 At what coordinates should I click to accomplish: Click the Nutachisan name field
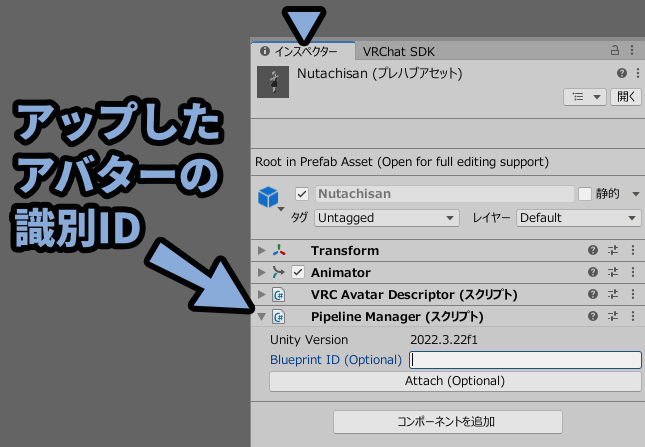tap(445, 194)
